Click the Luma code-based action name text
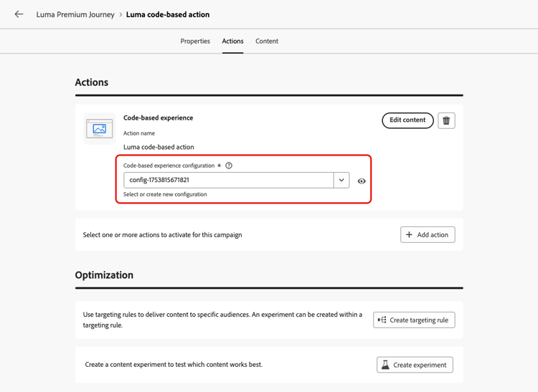Image resolution: width=538 pixels, height=392 pixels. [x=159, y=147]
